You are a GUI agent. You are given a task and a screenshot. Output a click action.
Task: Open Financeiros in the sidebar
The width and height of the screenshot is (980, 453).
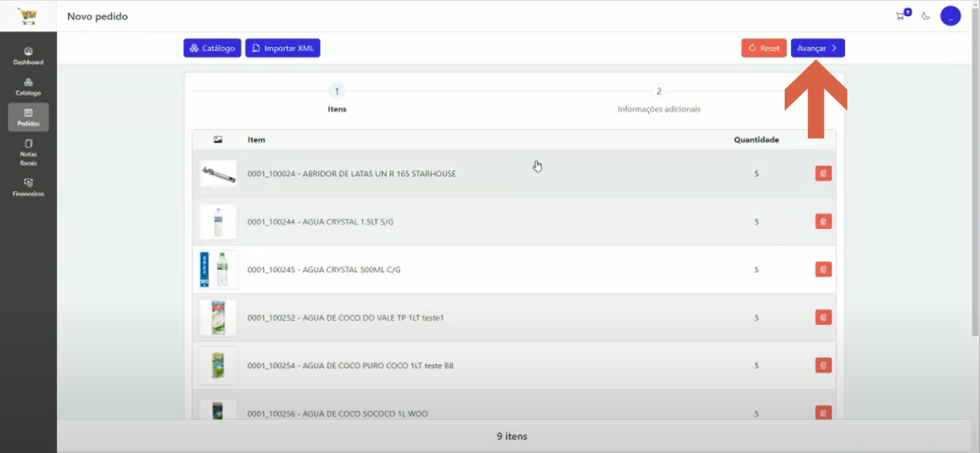click(28, 188)
